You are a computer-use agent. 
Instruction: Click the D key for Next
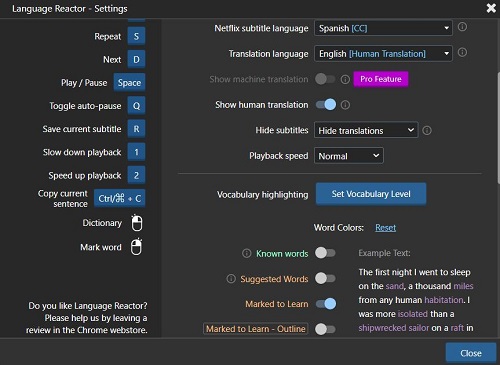[x=136, y=59]
